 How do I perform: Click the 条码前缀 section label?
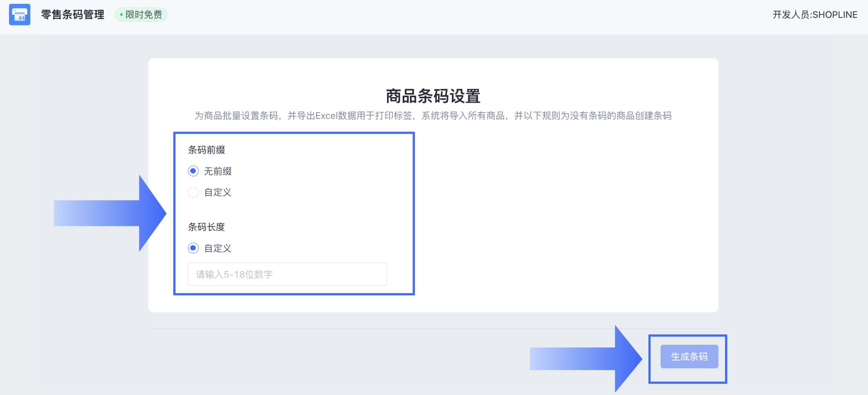207,150
